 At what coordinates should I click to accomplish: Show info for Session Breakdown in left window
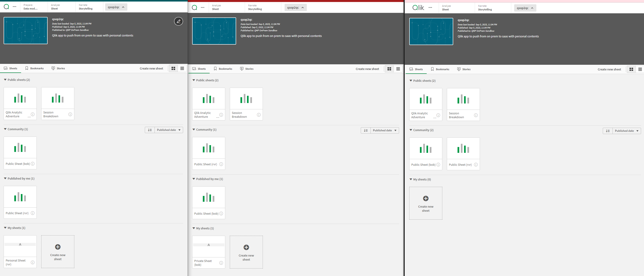[70, 114]
